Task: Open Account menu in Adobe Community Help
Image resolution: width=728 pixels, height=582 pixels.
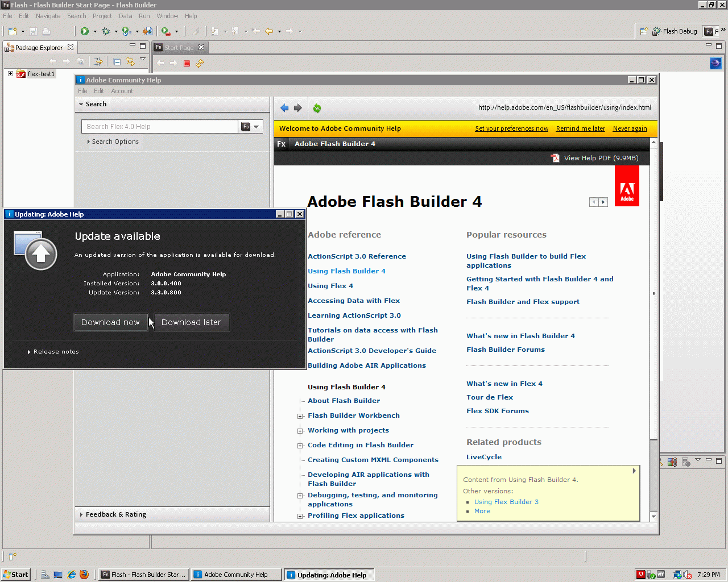Action: coord(122,91)
